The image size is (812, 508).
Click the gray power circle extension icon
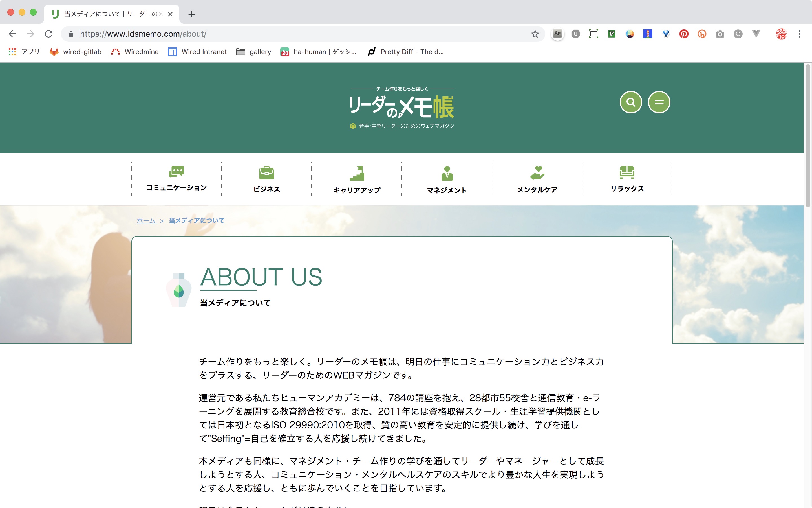(x=738, y=34)
